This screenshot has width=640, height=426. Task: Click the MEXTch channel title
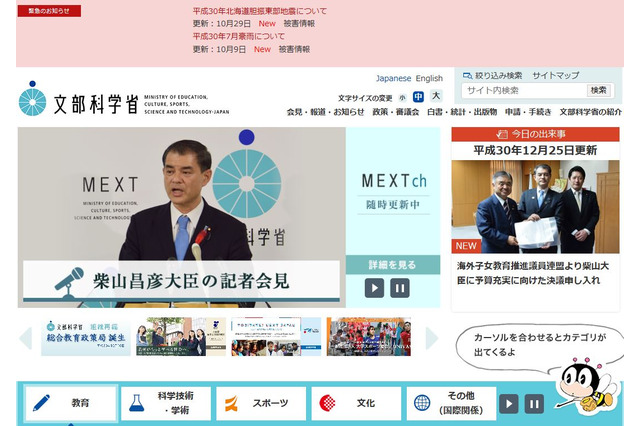click(x=394, y=181)
